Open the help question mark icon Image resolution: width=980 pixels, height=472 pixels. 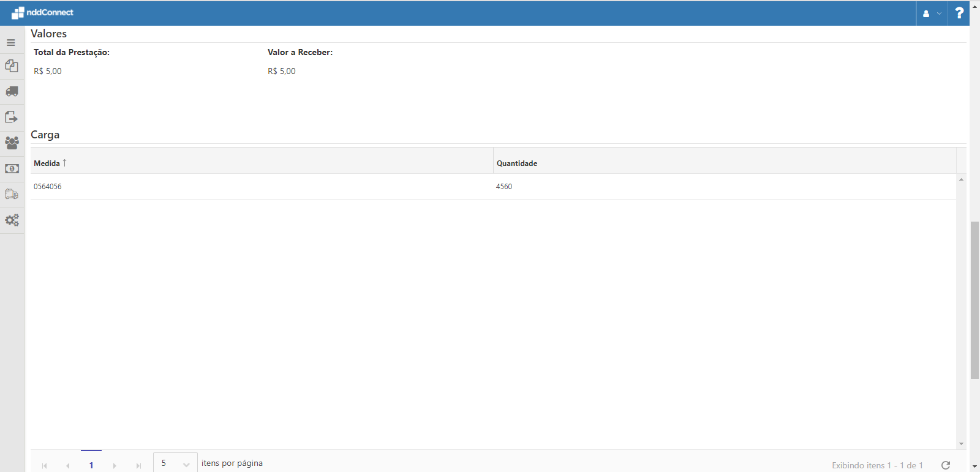click(959, 13)
